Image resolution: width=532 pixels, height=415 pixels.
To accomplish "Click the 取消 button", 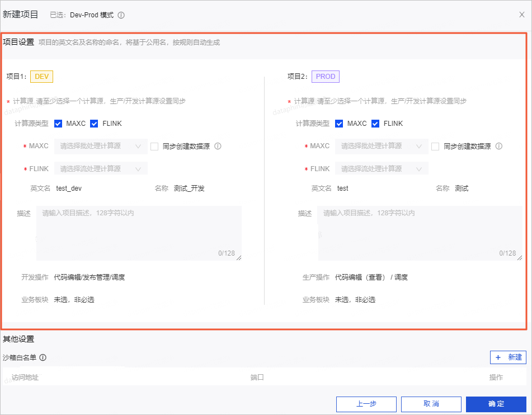I will click(x=431, y=404).
